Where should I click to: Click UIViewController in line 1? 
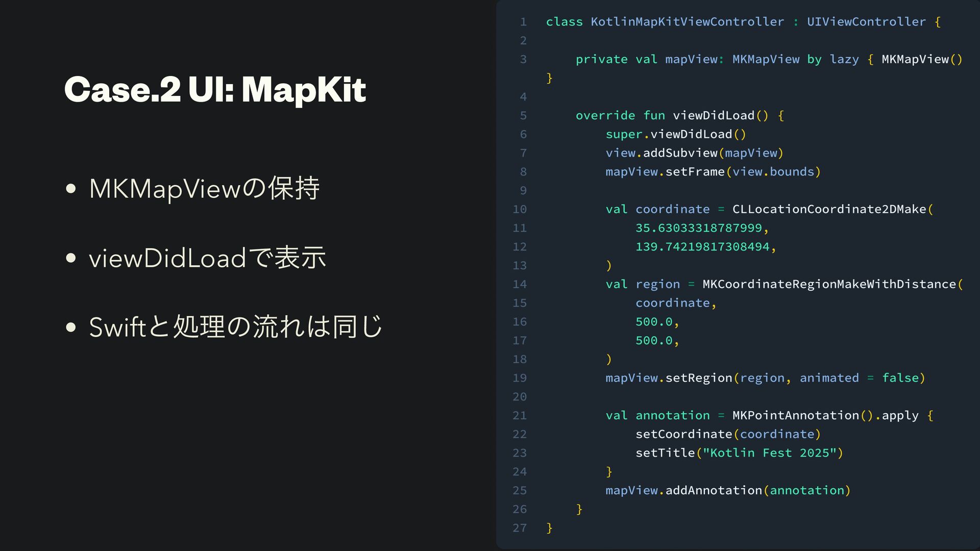tap(866, 22)
